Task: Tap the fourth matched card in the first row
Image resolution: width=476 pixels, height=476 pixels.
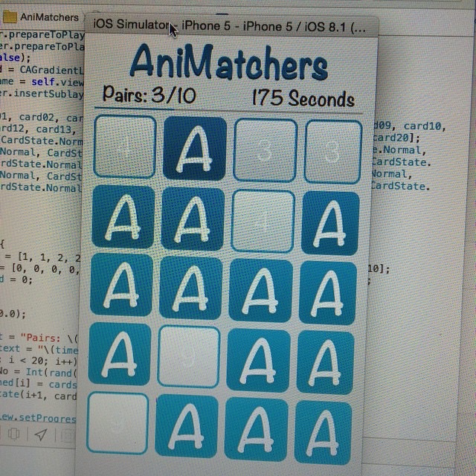Action: [333, 152]
